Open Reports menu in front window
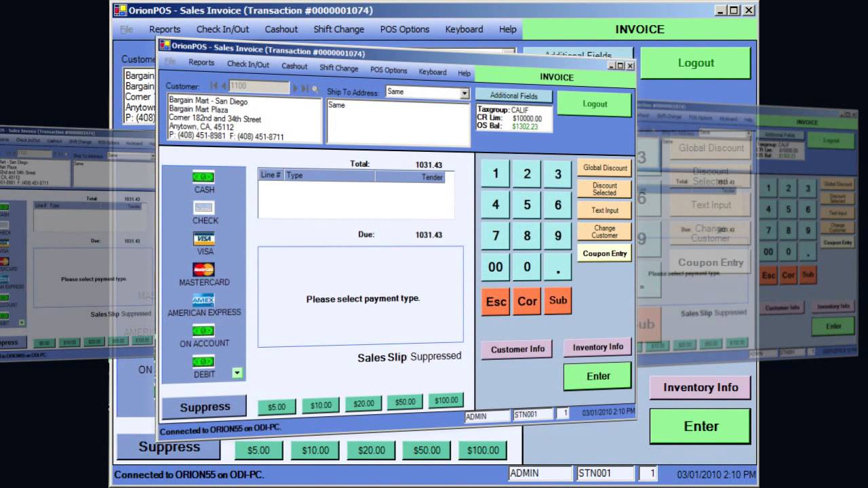Screen dimensions: 868x488 (201, 62)
